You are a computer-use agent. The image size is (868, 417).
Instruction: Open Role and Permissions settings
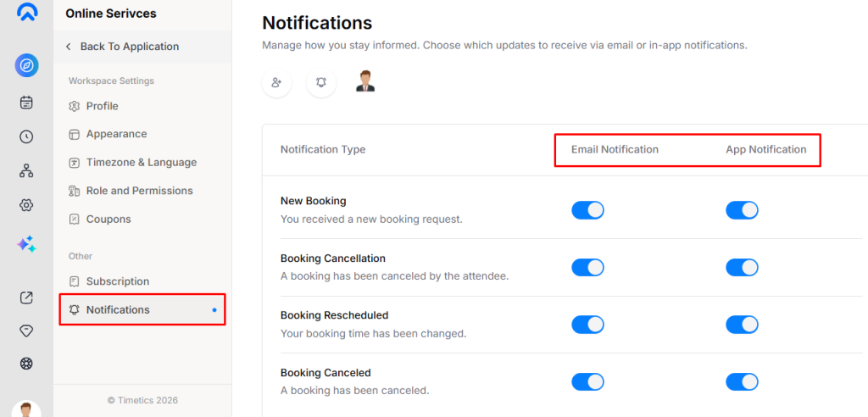(x=139, y=191)
